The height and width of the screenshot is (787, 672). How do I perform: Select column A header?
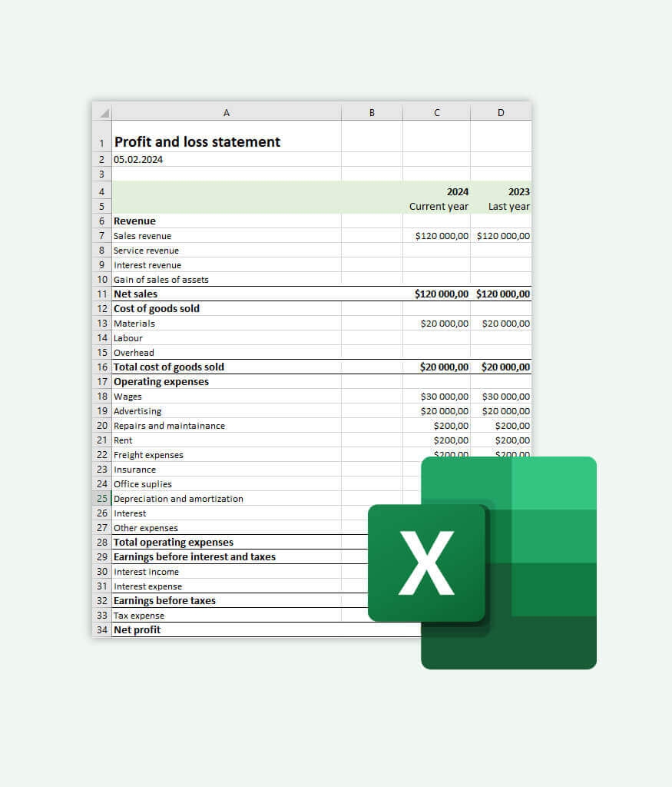(x=226, y=112)
